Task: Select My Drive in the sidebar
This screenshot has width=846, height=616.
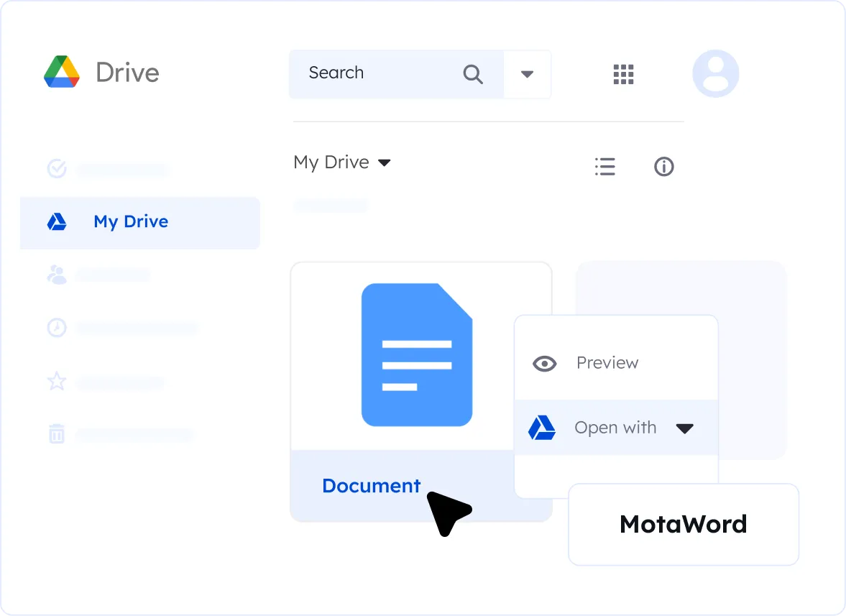Action: [131, 222]
